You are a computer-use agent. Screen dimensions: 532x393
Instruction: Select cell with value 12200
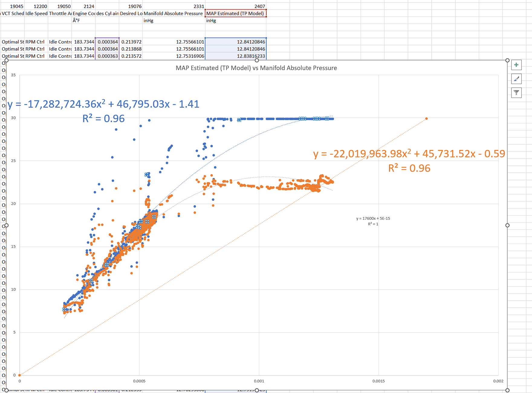point(36,6)
